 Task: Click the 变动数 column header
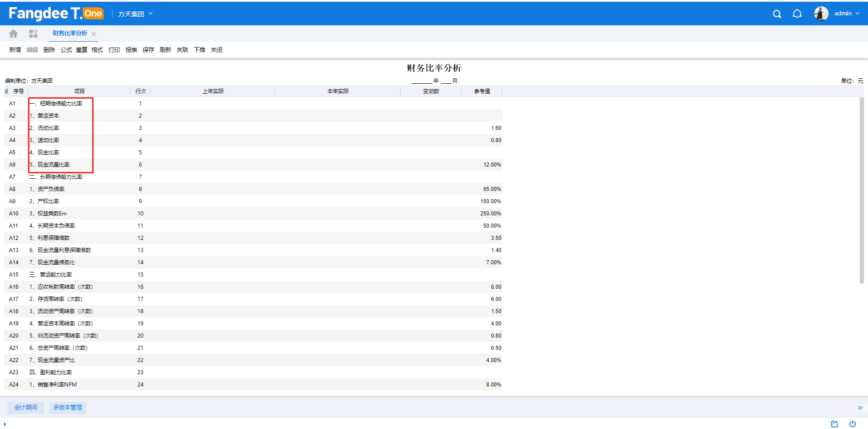click(431, 91)
